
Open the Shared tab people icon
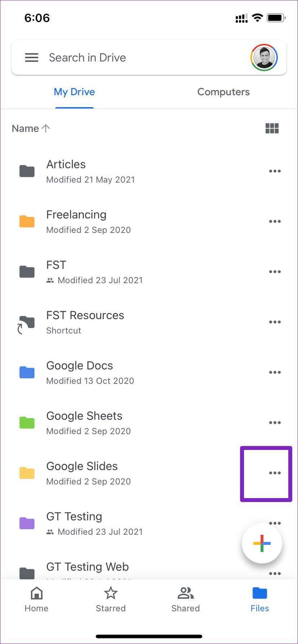click(x=185, y=593)
